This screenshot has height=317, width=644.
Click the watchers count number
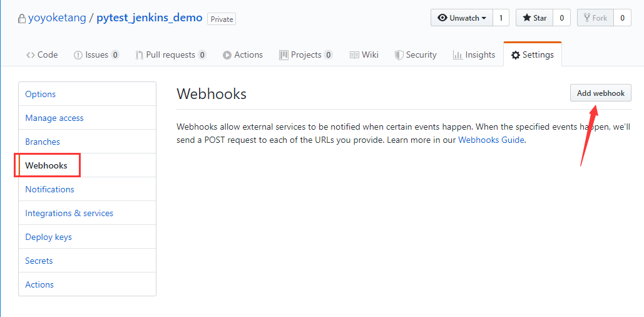tap(501, 18)
